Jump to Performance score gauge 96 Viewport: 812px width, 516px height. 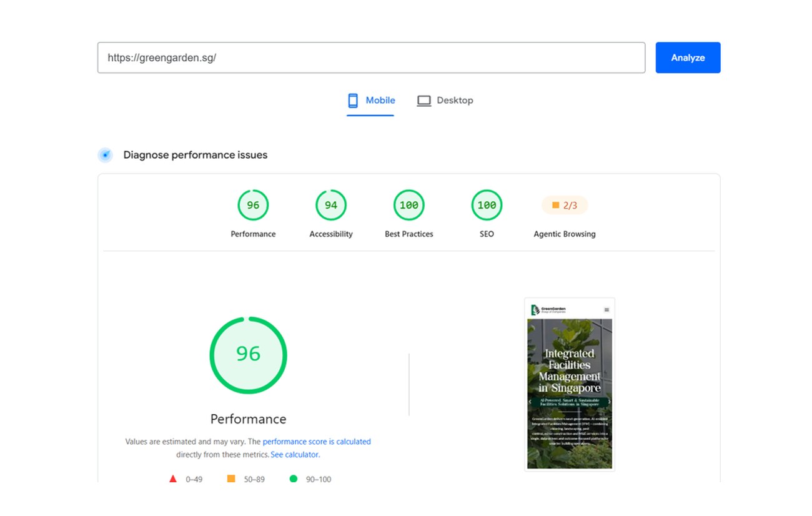click(x=253, y=205)
